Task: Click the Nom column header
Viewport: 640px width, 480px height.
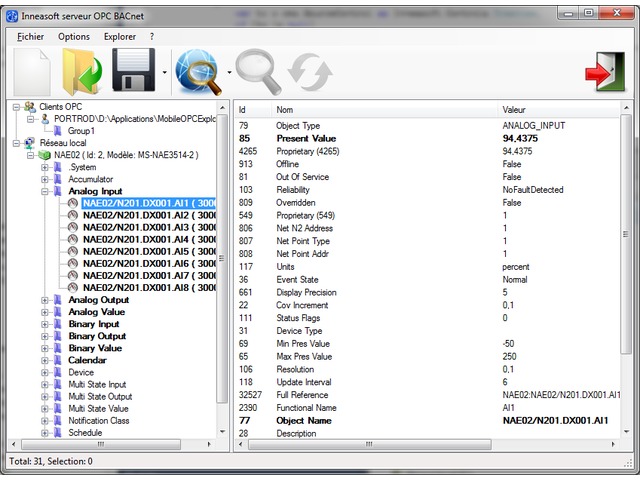Action: [285, 109]
